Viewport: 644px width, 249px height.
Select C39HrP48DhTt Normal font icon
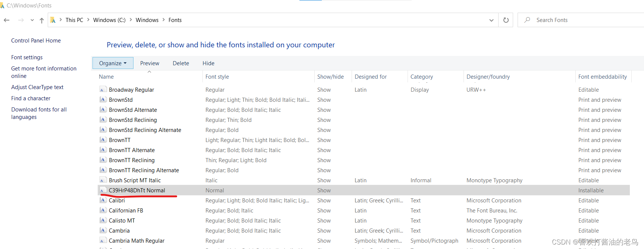click(103, 190)
